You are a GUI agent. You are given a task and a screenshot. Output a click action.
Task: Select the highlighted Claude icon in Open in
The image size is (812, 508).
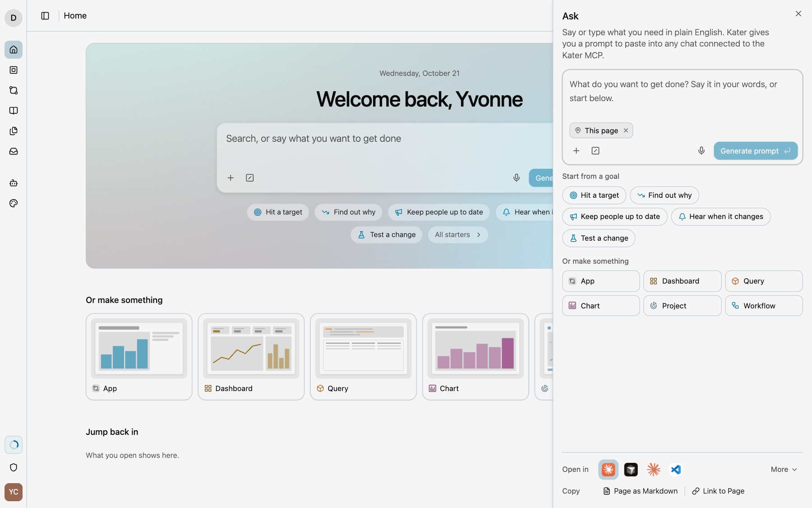[x=608, y=470]
